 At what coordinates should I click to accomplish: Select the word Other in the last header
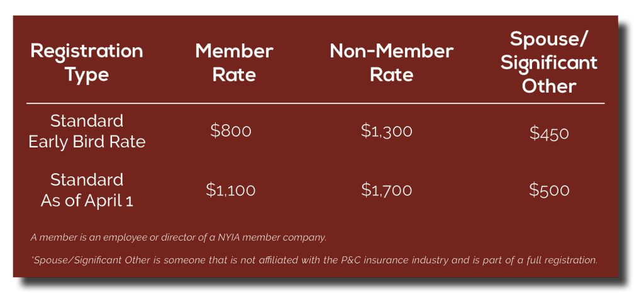tap(549, 87)
